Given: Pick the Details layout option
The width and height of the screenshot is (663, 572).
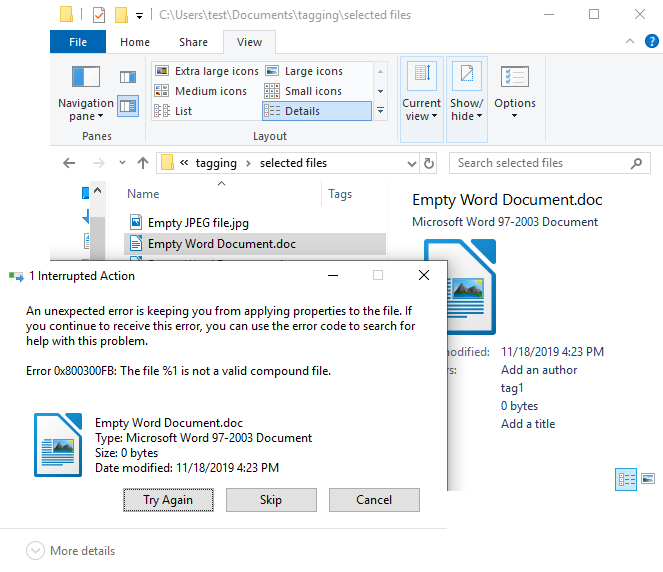Looking at the screenshot, I should point(317,111).
